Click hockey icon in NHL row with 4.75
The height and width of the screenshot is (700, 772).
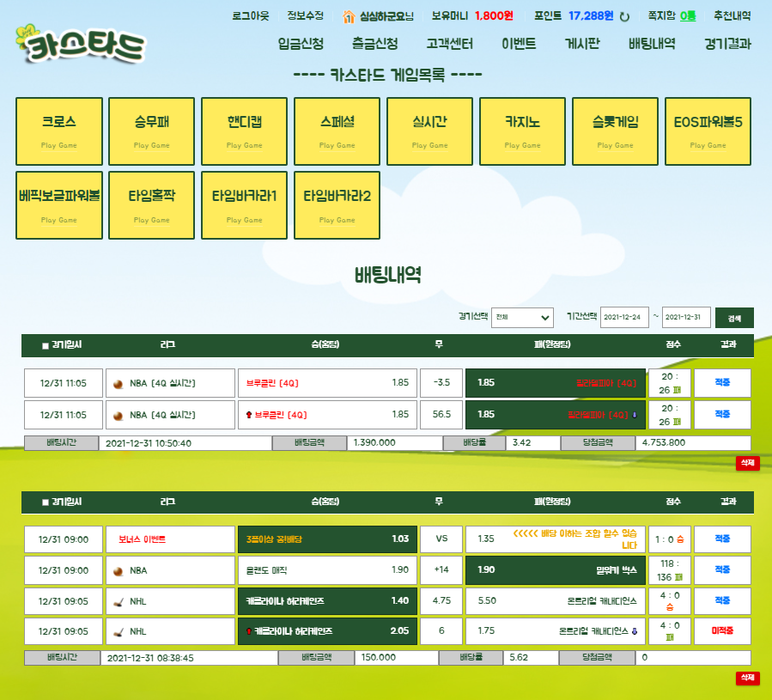click(x=119, y=601)
